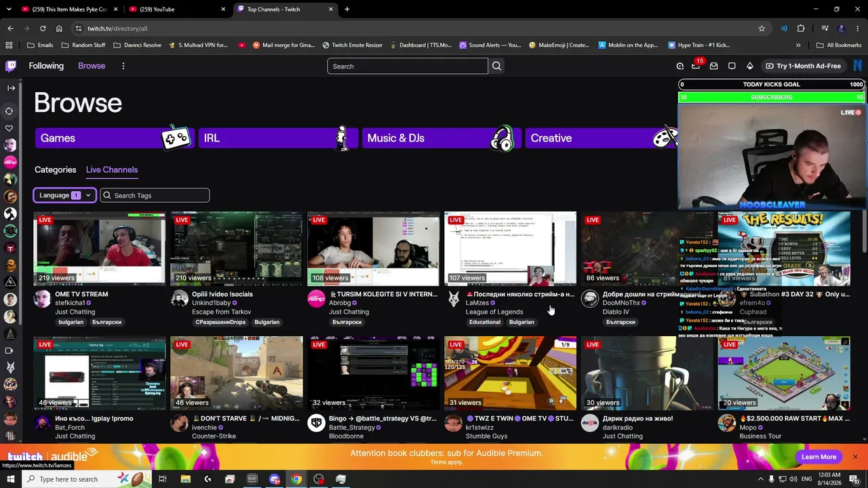Bookmark this page with the star icon

pyautogui.click(x=762, y=28)
